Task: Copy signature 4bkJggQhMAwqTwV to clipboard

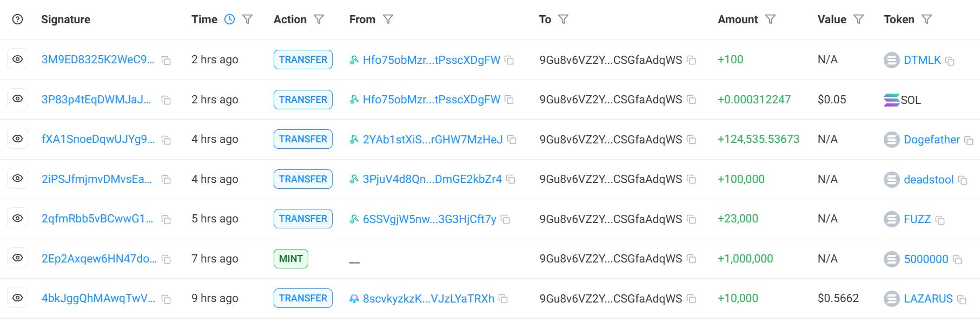Action: click(167, 299)
